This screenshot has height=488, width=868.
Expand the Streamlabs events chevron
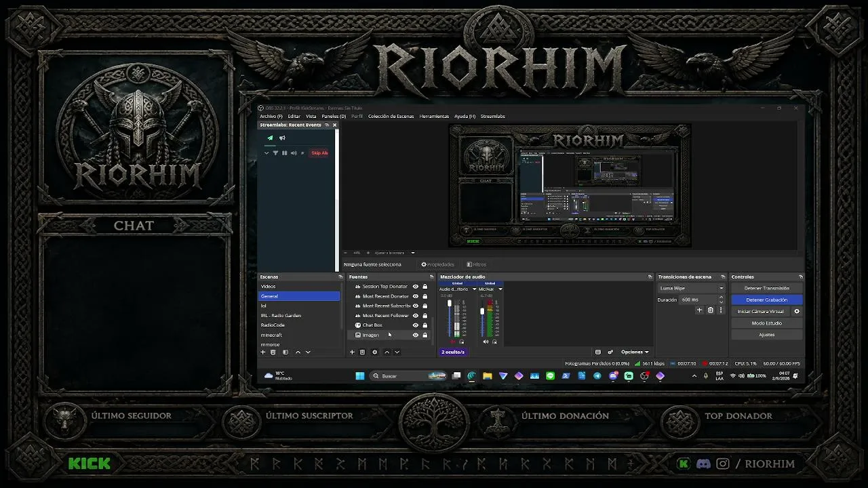(x=267, y=153)
